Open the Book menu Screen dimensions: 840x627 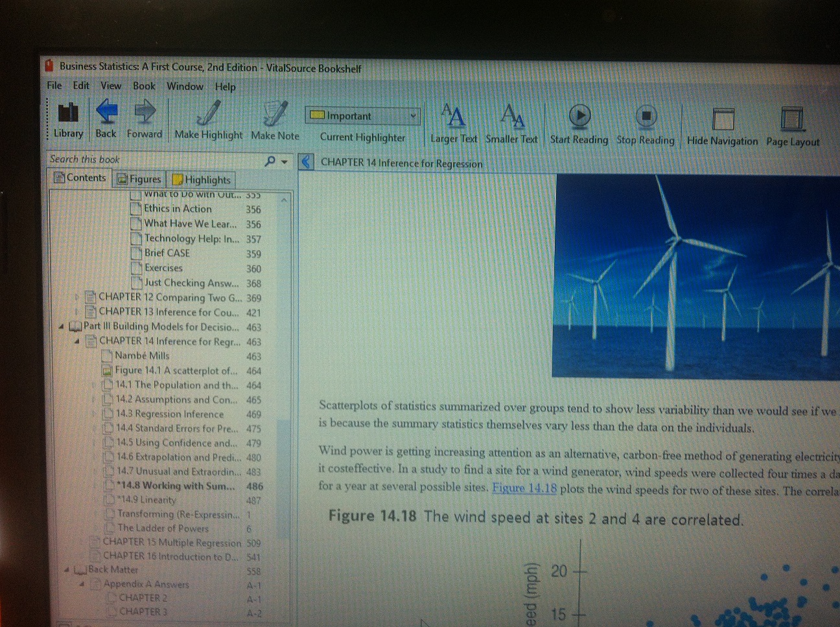(144, 85)
